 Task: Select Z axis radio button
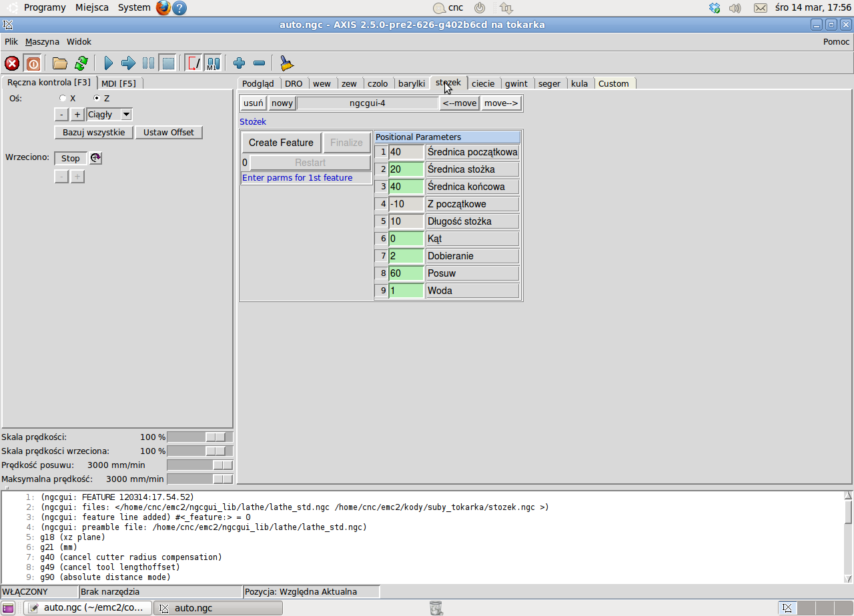point(96,98)
